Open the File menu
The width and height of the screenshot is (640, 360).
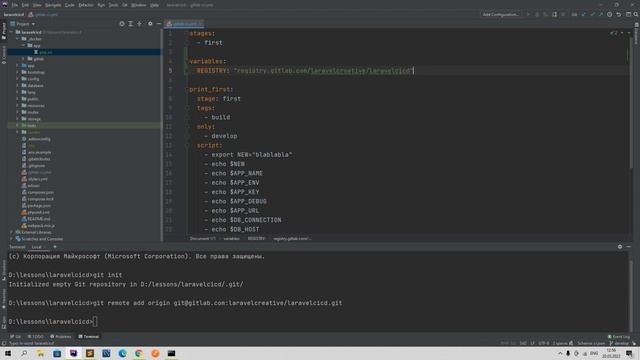pyautogui.click(x=15, y=5)
